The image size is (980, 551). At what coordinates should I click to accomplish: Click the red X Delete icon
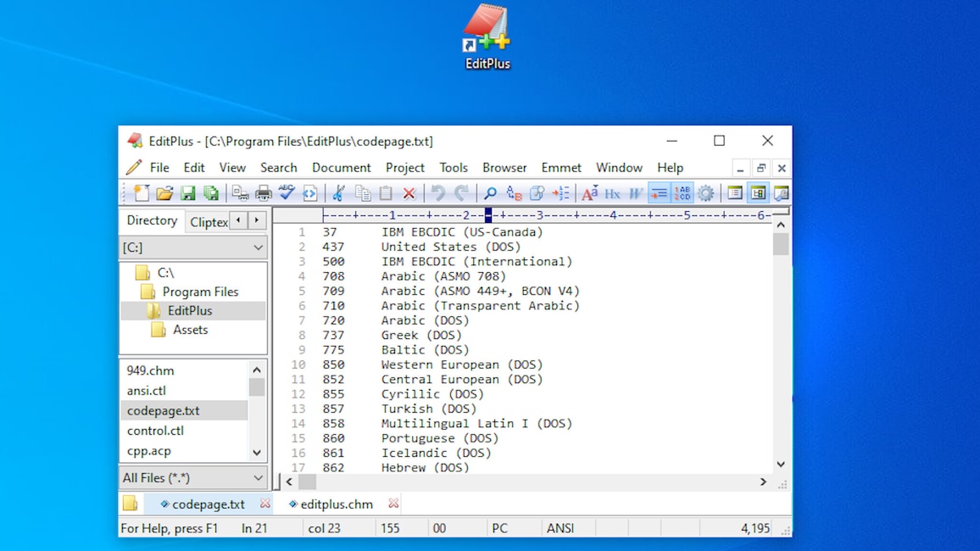pyautogui.click(x=409, y=193)
